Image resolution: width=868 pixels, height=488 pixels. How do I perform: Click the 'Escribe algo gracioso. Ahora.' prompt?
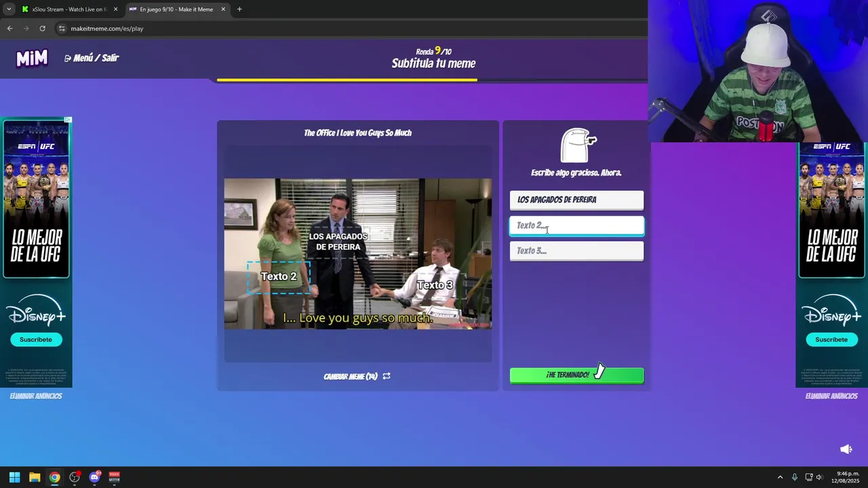(x=576, y=173)
